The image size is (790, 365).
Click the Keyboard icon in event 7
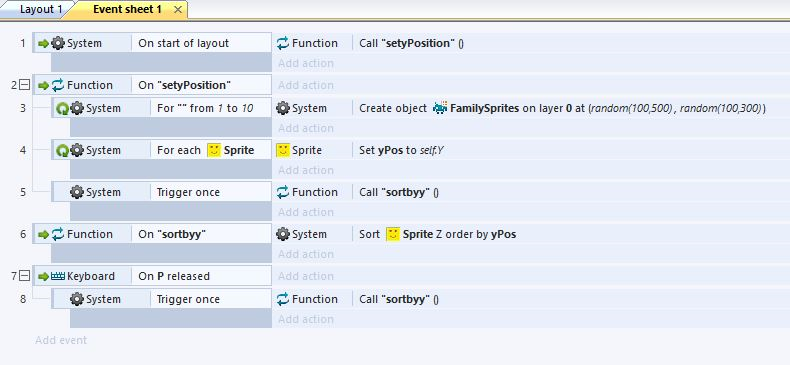(x=58, y=276)
